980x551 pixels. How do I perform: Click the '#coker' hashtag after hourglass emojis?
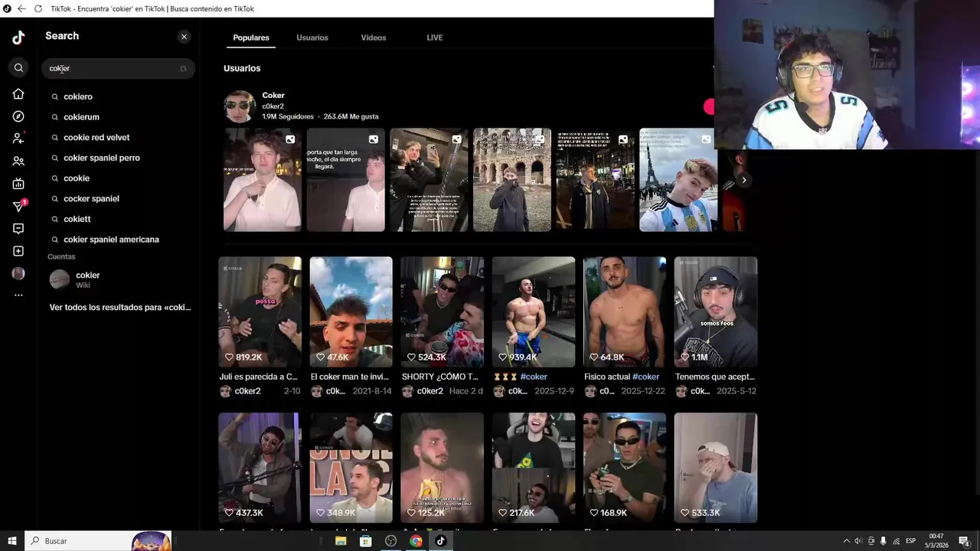point(534,377)
